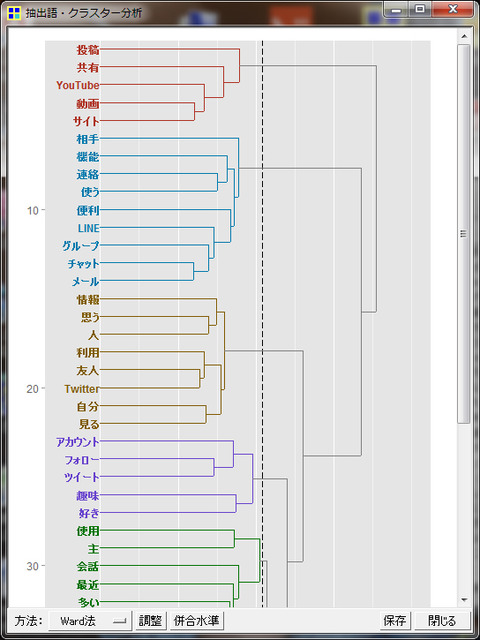This screenshot has width=480, height=640.
Task: Click the word 最近
Action: tap(88, 585)
